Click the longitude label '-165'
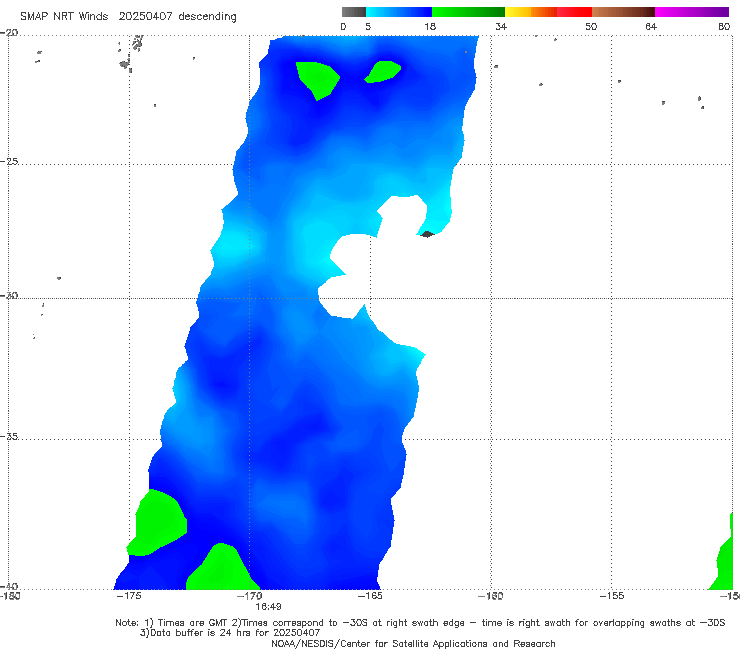 370,596
